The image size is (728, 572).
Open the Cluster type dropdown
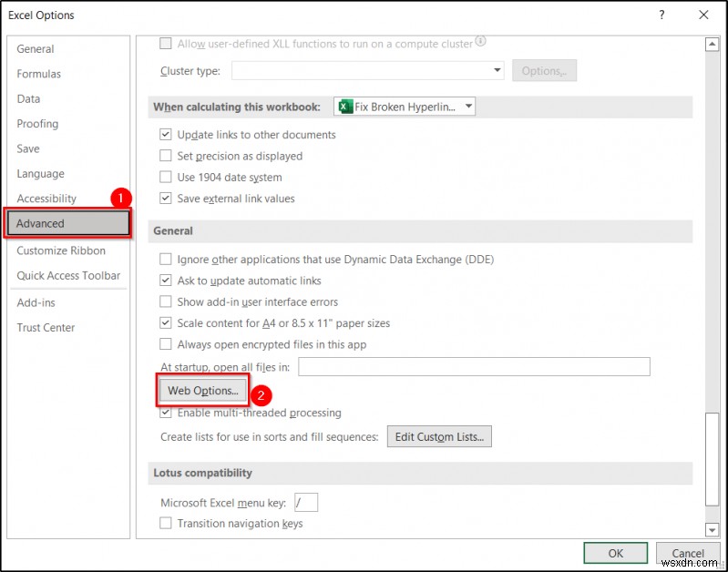tap(368, 70)
